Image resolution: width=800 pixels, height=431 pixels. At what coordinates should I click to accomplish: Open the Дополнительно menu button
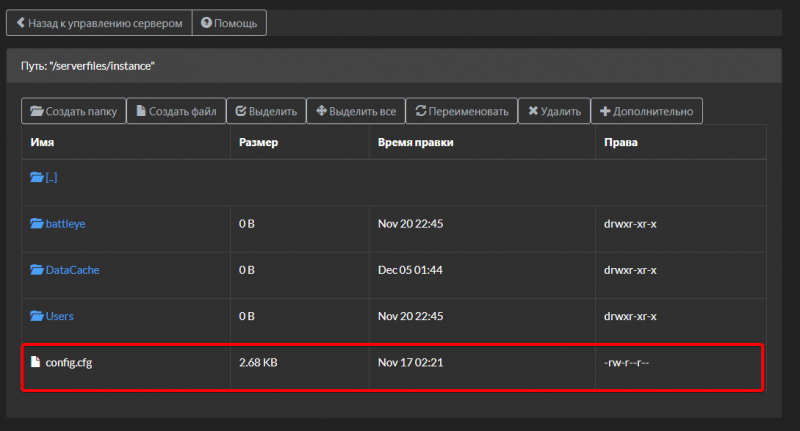[646, 111]
